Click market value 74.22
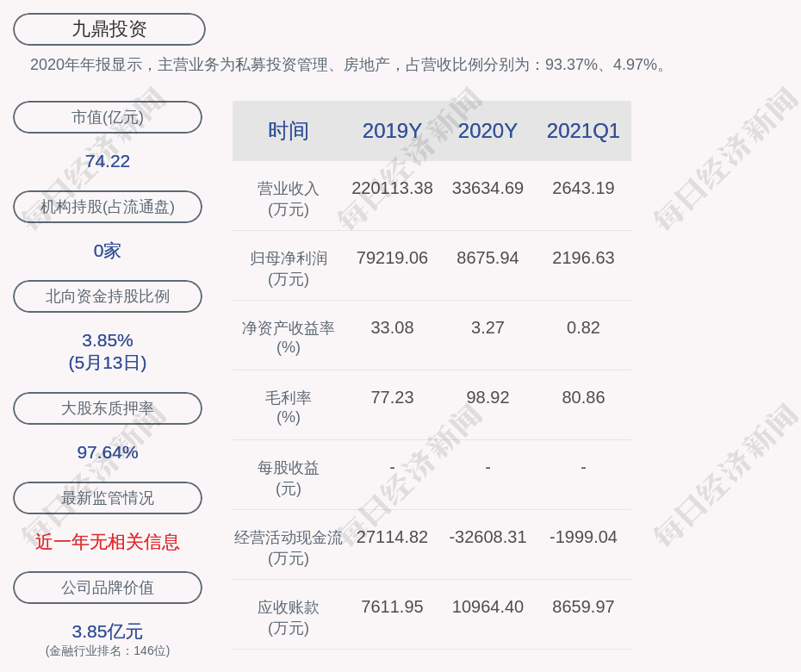Image resolution: width=801 pixels, height=672 pixels. pos(108,161)
